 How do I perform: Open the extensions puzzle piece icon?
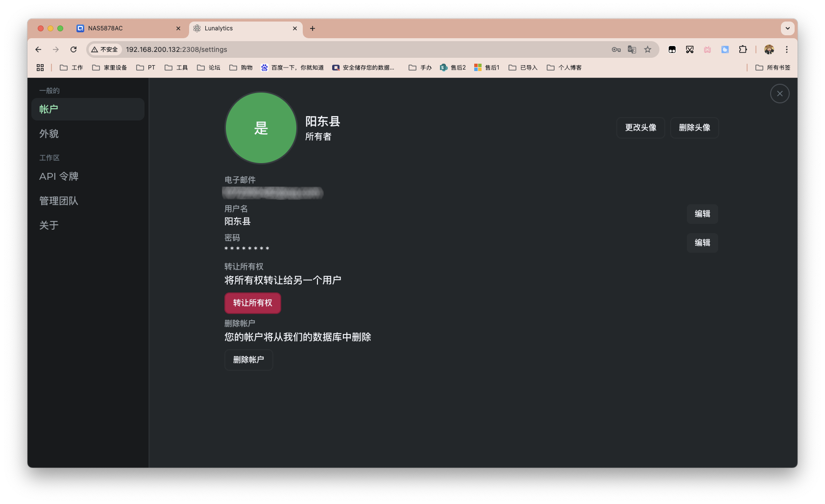(743, 49)
